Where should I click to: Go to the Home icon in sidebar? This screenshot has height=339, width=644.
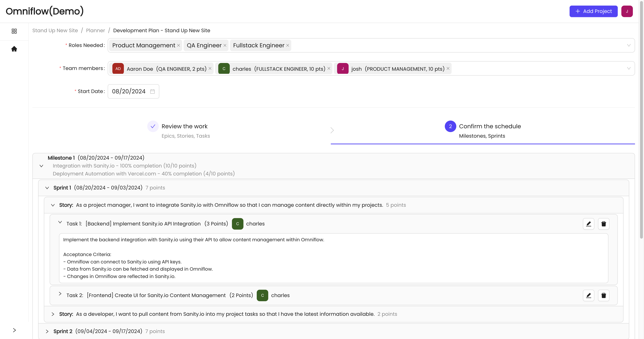point(14,49)
